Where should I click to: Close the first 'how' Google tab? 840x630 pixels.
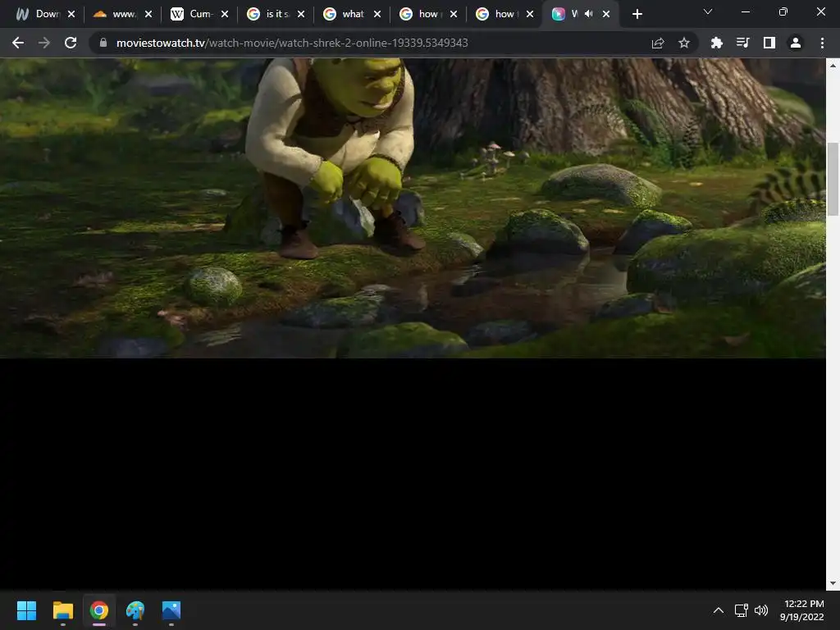(x=454, y=14)
